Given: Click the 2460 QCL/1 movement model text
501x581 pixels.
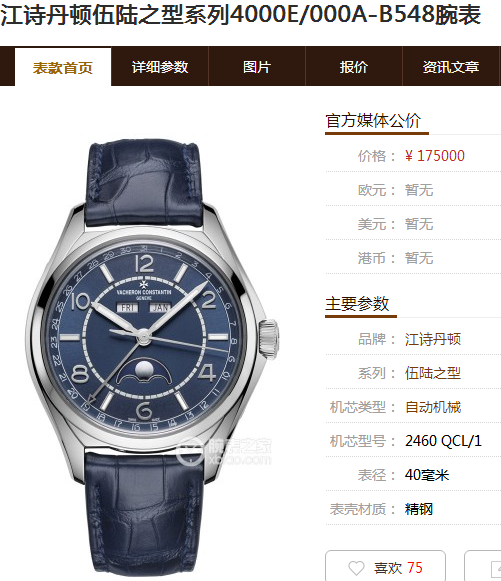Looking at the screenshot, I should pyautogui.click(x=443, y=441).
